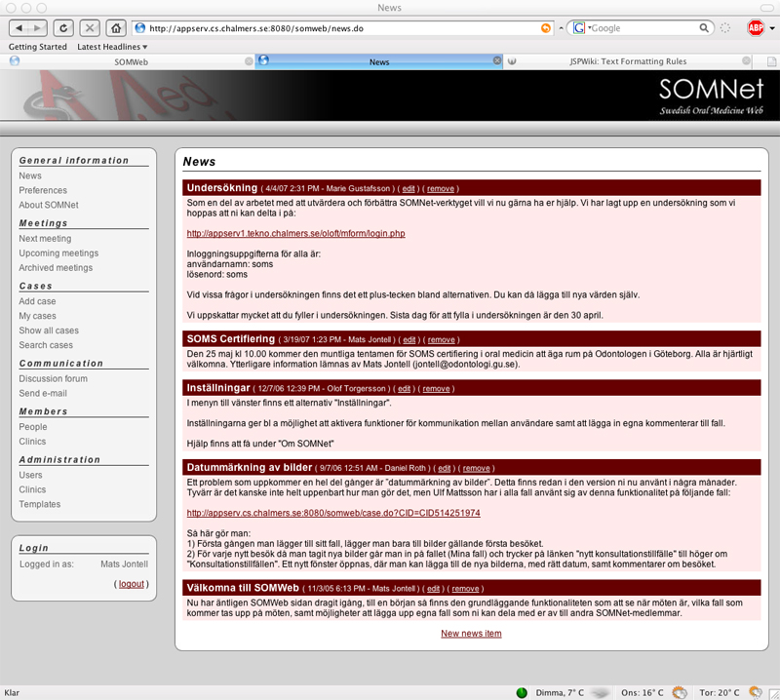Go to the browser Home icon
Image resolution: width=780 pixels, height=700 pixels.
pos(115,28)
